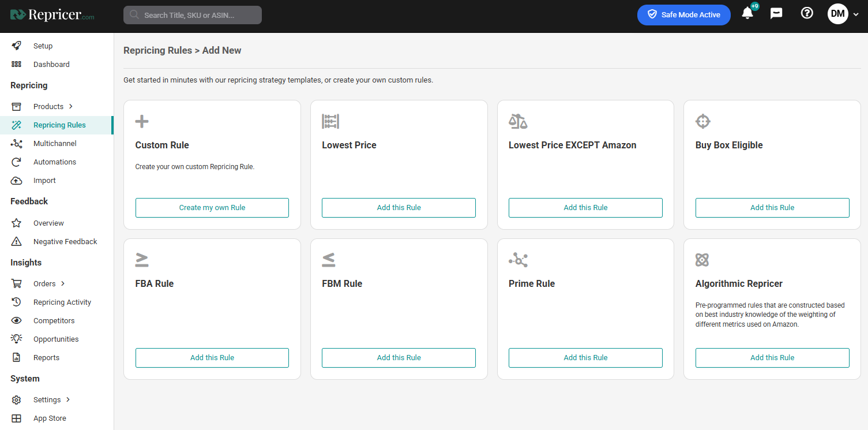This screenshot has height=430, width=868.
Task: Click the DM user avatar
Action: [838, 14]
